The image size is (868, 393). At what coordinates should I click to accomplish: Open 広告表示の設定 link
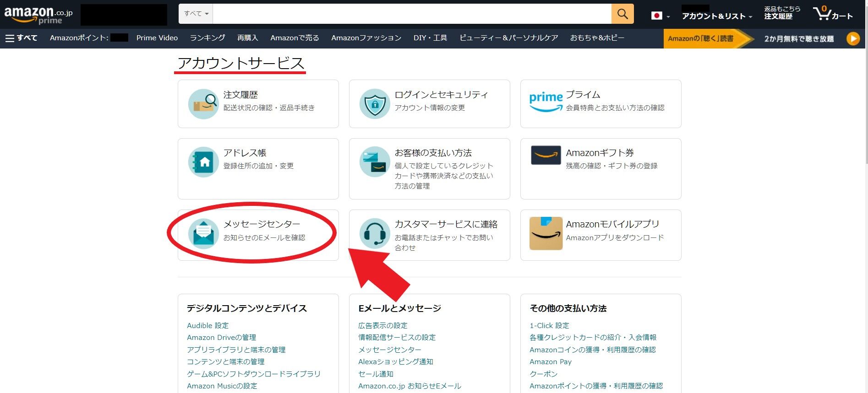coord(382,325)
